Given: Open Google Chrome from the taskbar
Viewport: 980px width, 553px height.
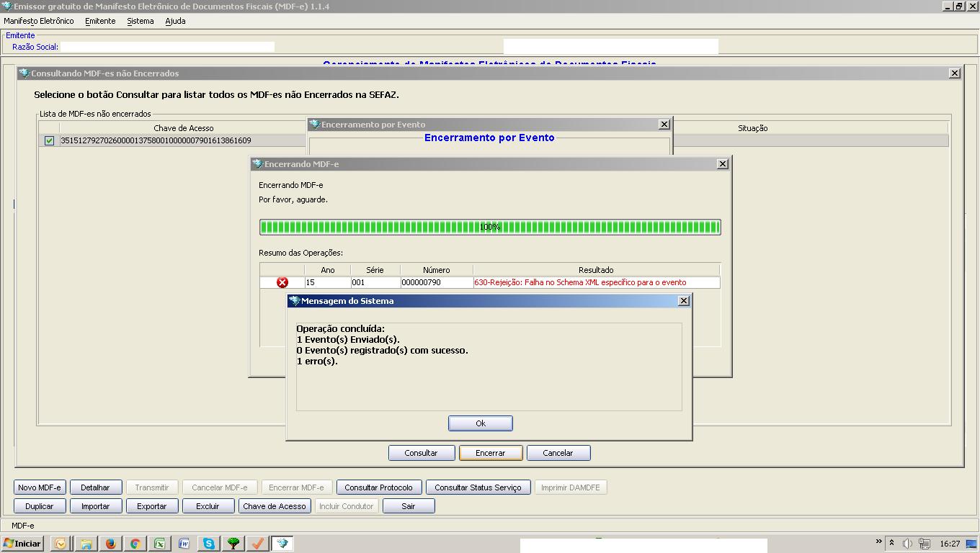Looking at the screenshot, I should [x=135, y=544].
